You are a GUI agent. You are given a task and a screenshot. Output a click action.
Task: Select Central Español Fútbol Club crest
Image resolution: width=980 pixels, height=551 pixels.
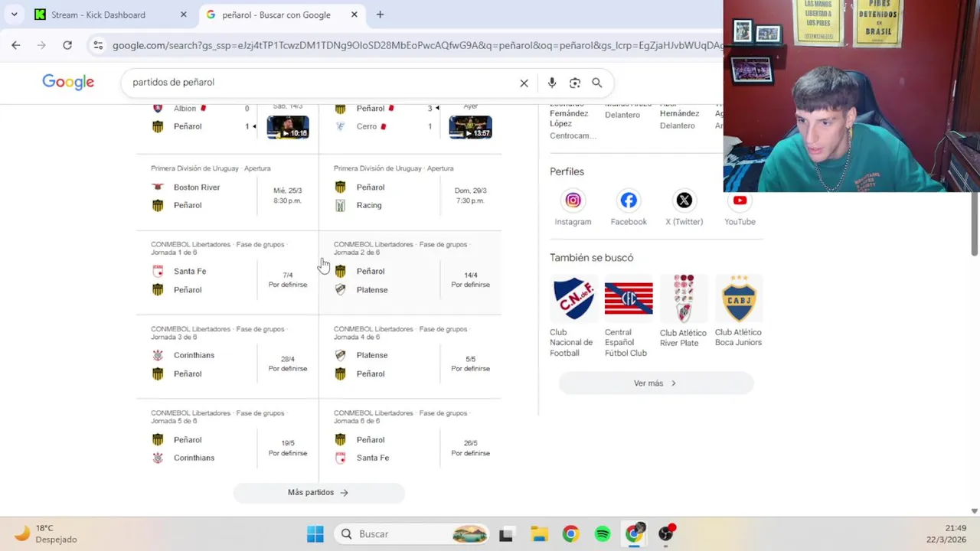click(x=629, y=298)
